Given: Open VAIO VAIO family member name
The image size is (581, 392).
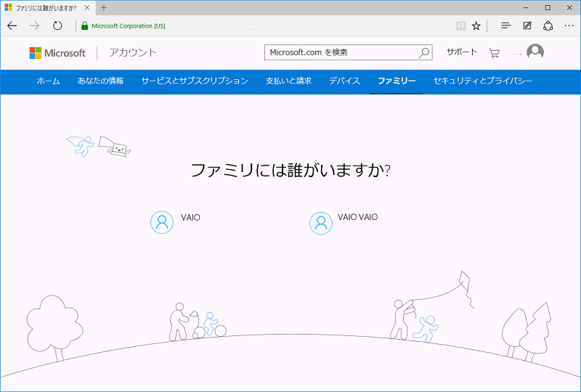Looking at the screenshot, I should point(357,217).
